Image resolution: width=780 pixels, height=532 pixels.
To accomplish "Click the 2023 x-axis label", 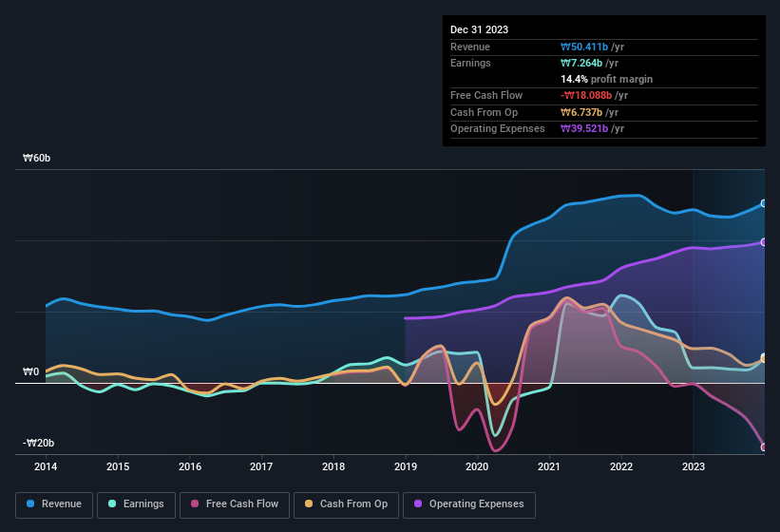I will click(x=694, y=466).
